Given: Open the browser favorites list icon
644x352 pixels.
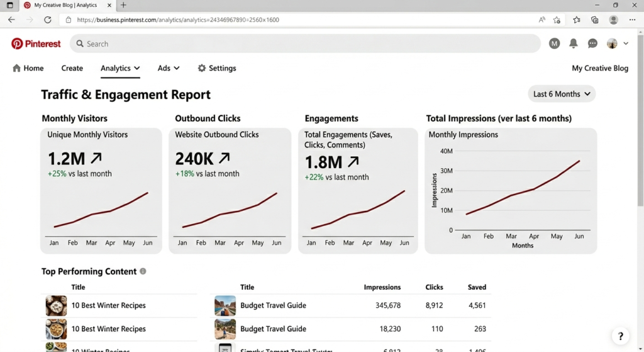Looking at the screenshot, I should click(577, 20).
